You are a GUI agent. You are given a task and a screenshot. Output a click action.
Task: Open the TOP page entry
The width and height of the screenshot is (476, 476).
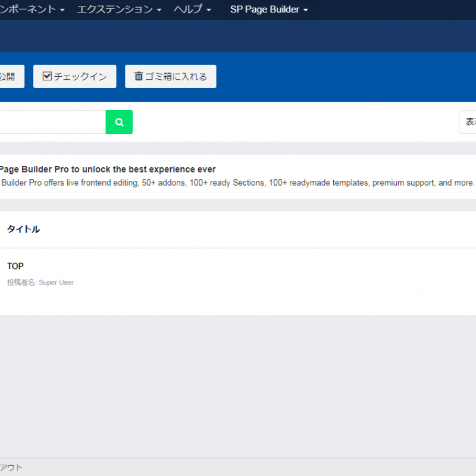coord(15,266)
